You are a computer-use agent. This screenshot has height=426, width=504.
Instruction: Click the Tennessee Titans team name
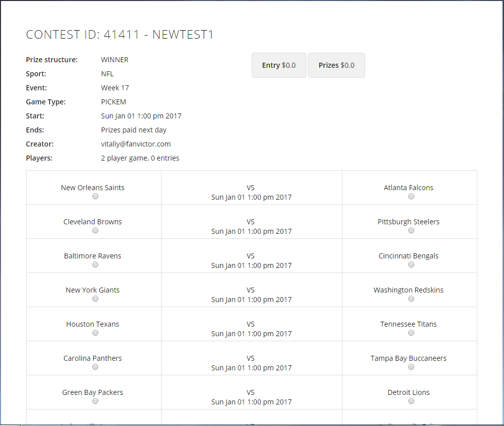pyautogui.click(x=409, y=324)
